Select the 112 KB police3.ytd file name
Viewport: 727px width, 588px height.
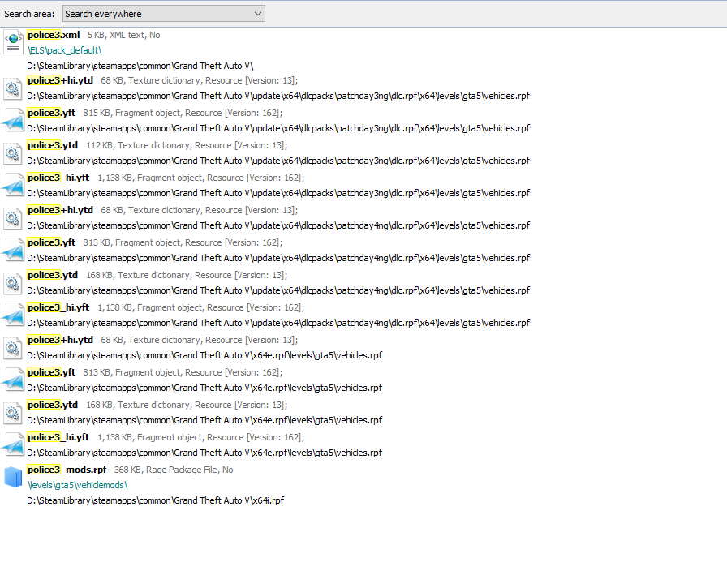(x=53, y=145)
